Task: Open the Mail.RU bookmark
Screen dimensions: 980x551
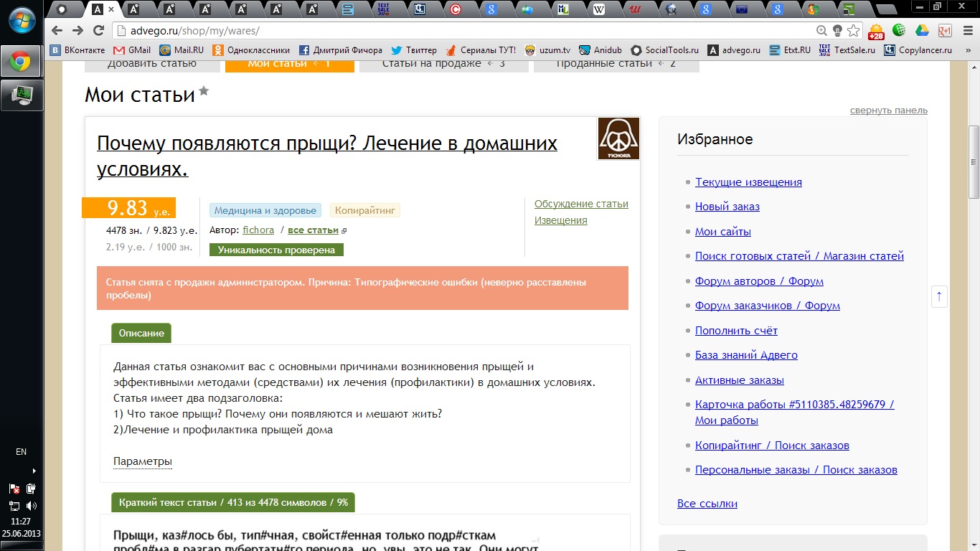Action: point(182,50)
